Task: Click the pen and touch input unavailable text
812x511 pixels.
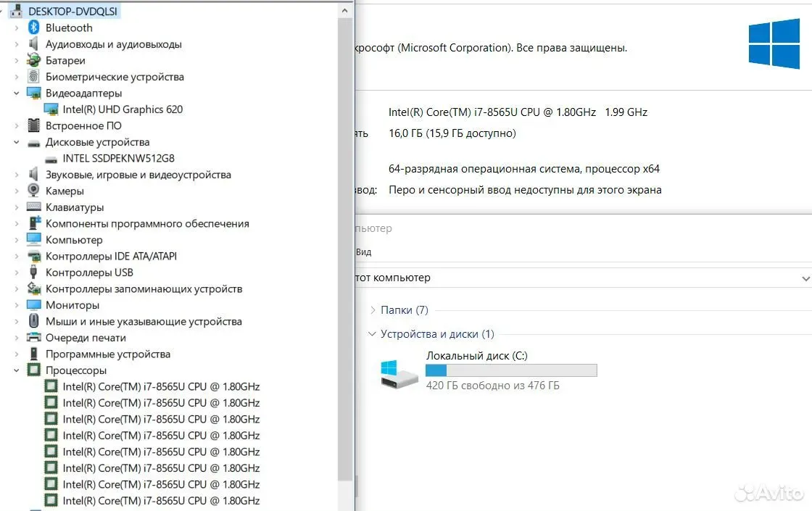Action: tap(525, 190)
